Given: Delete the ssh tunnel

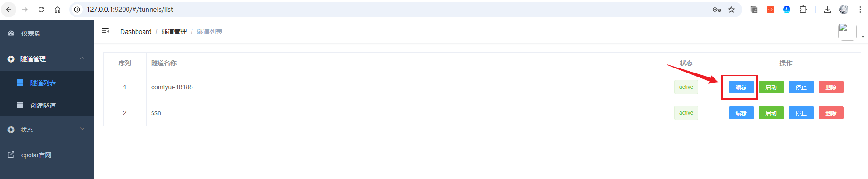Looking at the screenshot, I should pos(831,113).
